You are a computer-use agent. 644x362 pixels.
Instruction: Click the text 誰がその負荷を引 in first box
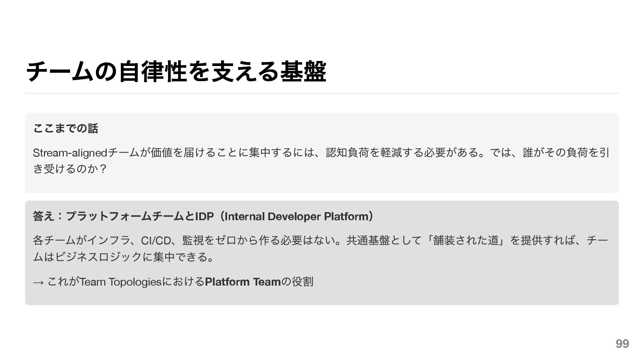(x=566, y=153)
